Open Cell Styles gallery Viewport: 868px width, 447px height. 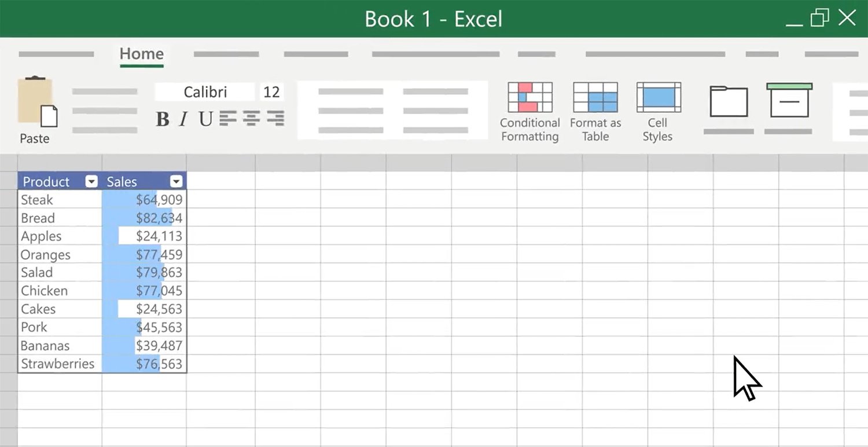(658, 112)
